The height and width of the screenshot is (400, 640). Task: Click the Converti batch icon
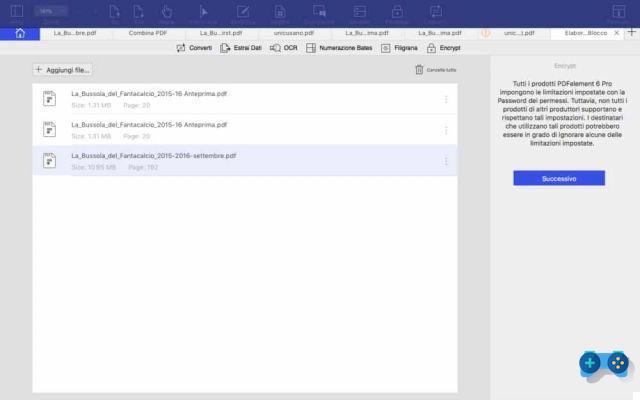tap(181, 48)
